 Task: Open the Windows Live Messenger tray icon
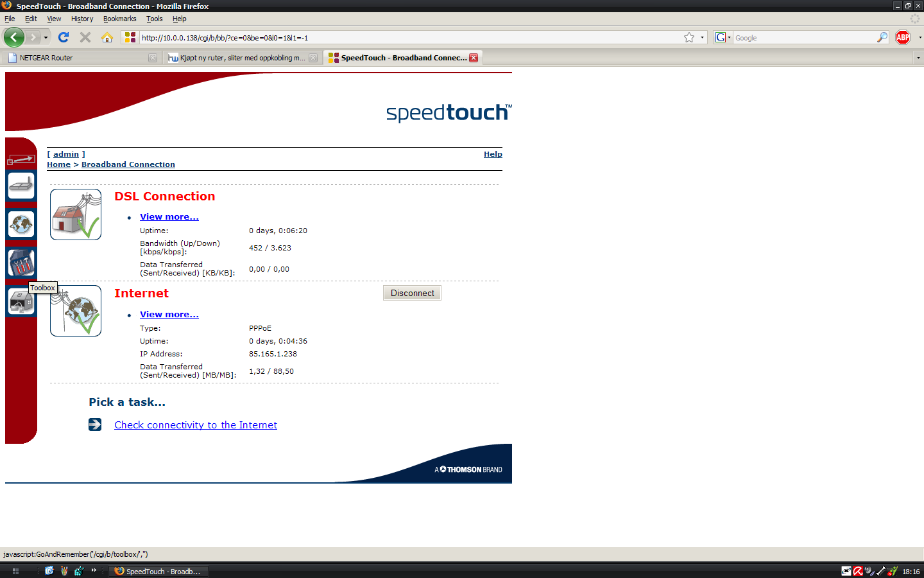point(893,571)
